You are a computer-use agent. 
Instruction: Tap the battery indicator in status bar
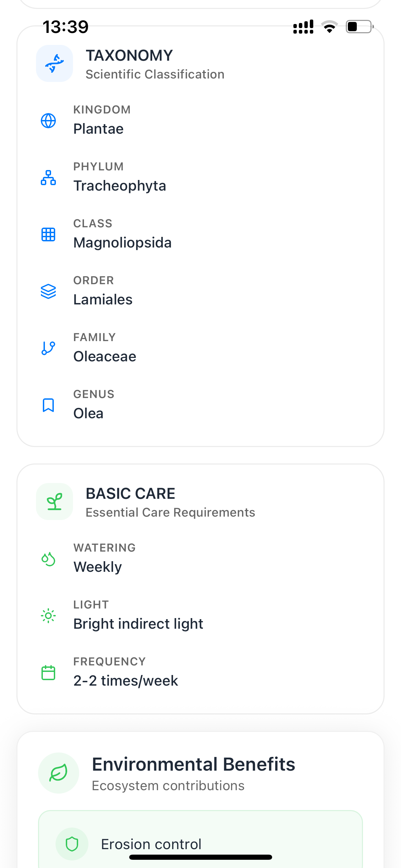(360, 26)
